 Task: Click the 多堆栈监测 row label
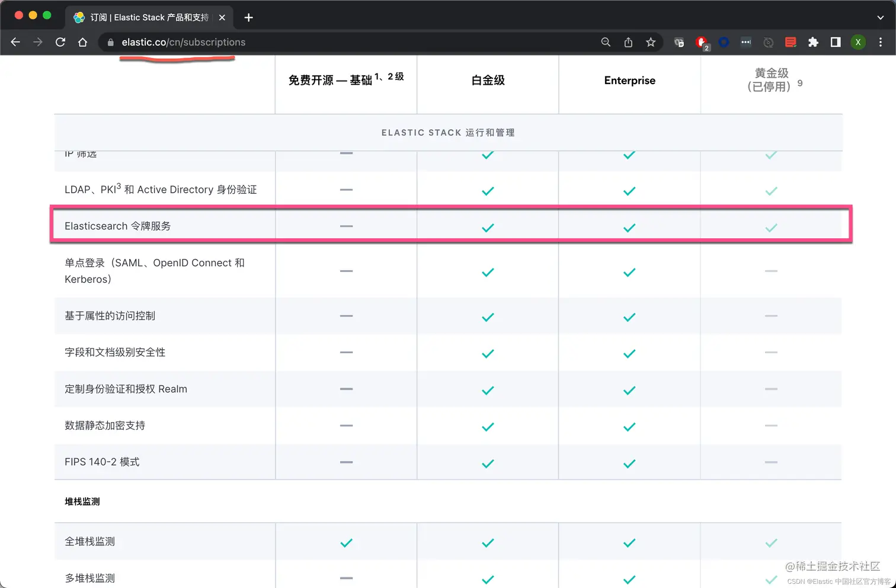(x=89, y=578)
